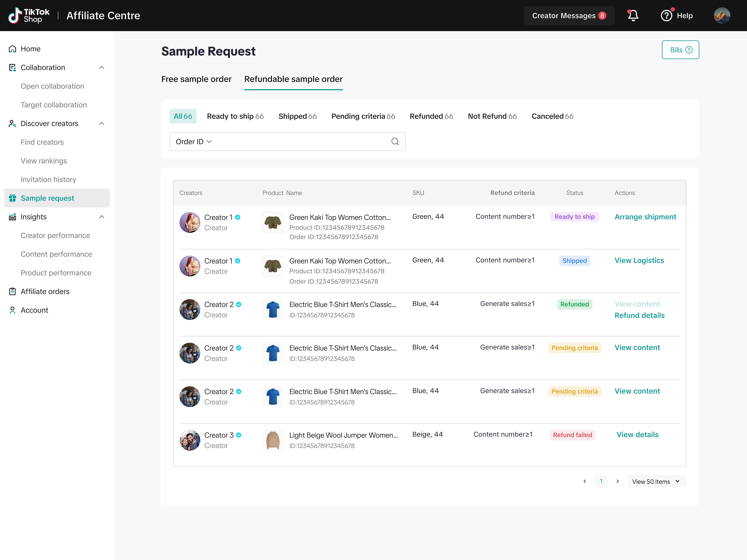Open the View 50 Items dropdown
This screenshot has width=747, height=560.
tap(657, 481)
